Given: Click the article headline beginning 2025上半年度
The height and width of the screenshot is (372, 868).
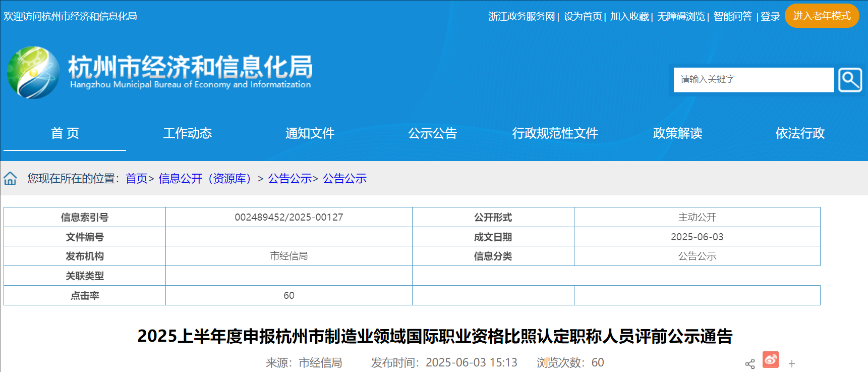Looking at the screenshot, I should click(435, 336).
